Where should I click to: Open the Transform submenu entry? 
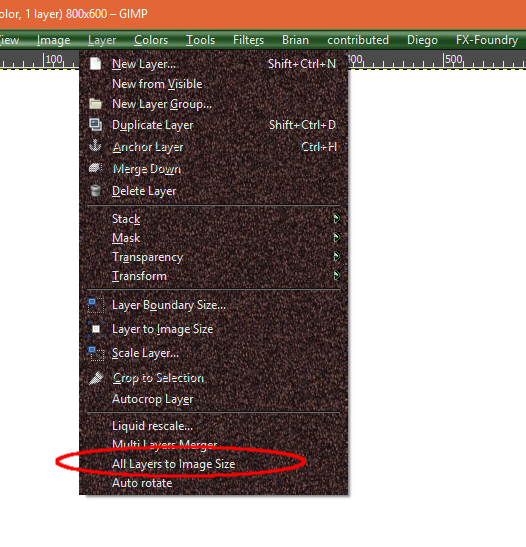pyautogui.click(x=213, y=276)
